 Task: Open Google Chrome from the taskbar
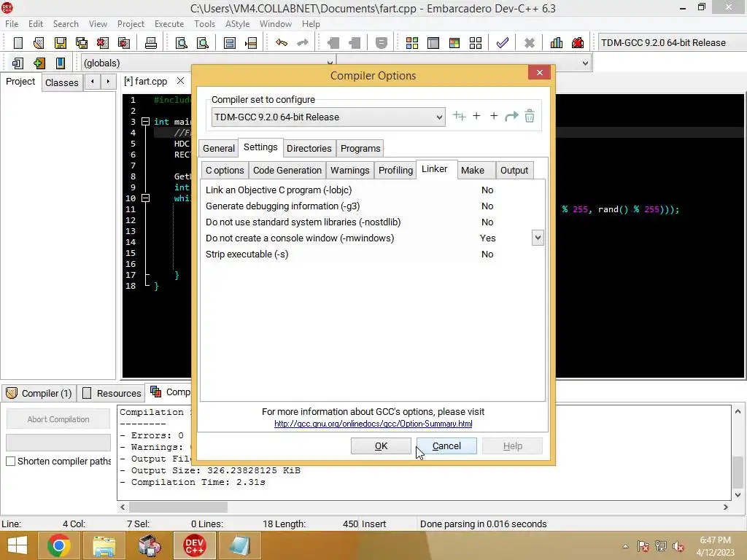pos(59,545)
